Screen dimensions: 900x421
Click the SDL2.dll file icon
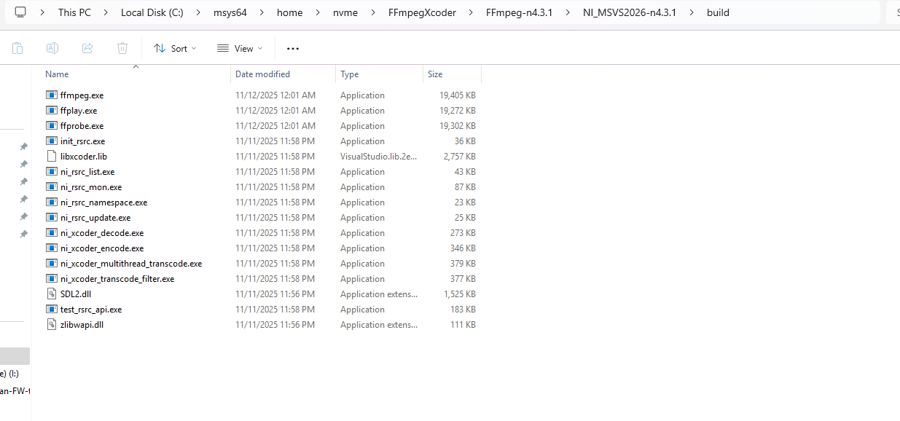(52, 294)
